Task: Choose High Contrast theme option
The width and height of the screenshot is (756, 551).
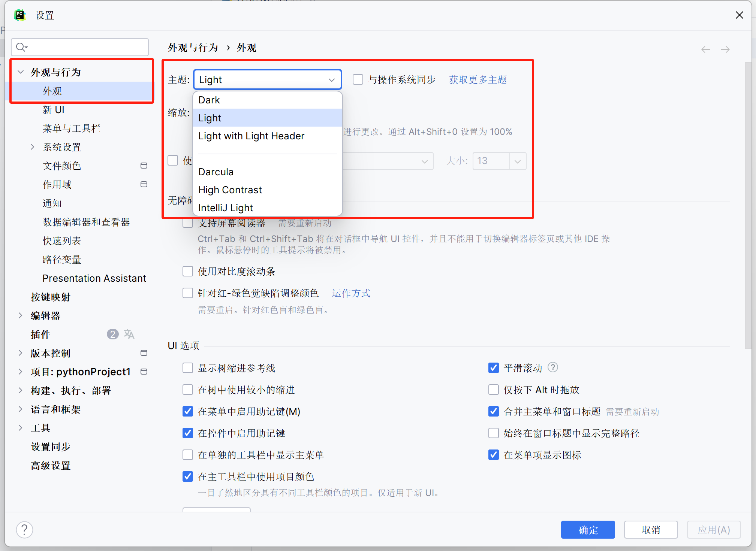Action: click(230, 190)
